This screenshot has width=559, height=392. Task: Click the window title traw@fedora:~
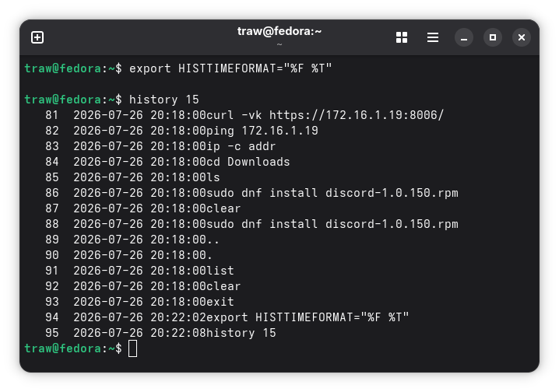[x=279, y=31]
